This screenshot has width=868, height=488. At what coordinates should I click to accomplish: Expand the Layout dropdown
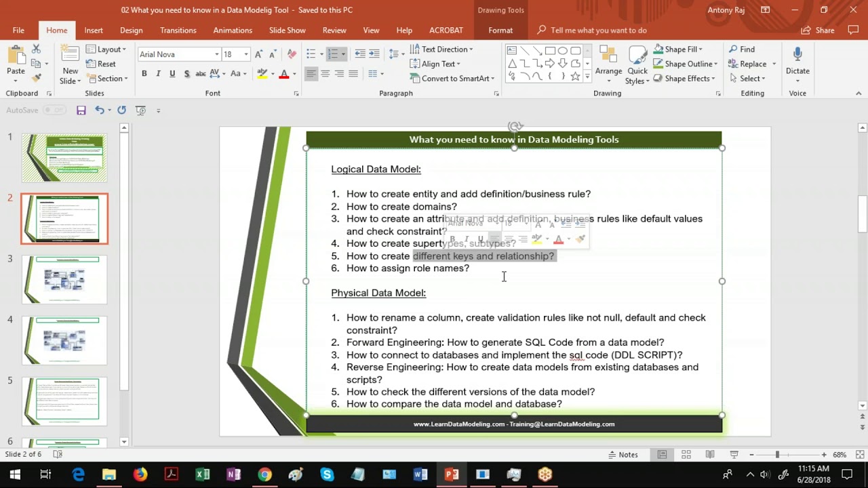(x=106, y=49)
